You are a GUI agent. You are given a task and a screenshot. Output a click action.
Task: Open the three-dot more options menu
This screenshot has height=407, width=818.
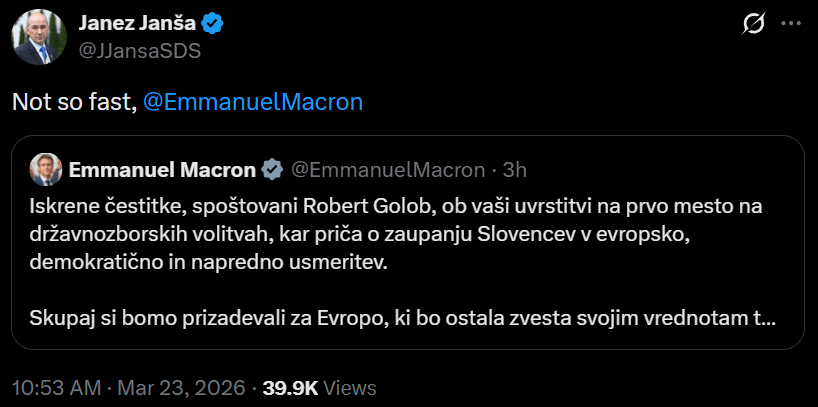[790, 23]
